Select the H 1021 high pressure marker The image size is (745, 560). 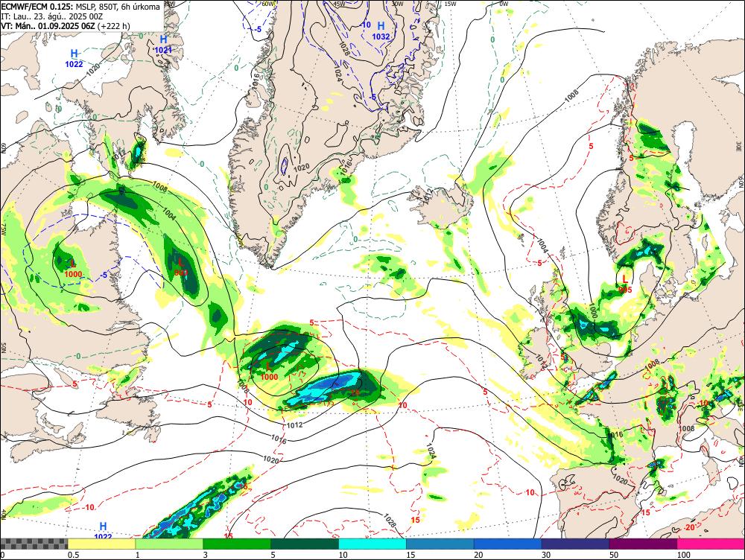point(163,44)
